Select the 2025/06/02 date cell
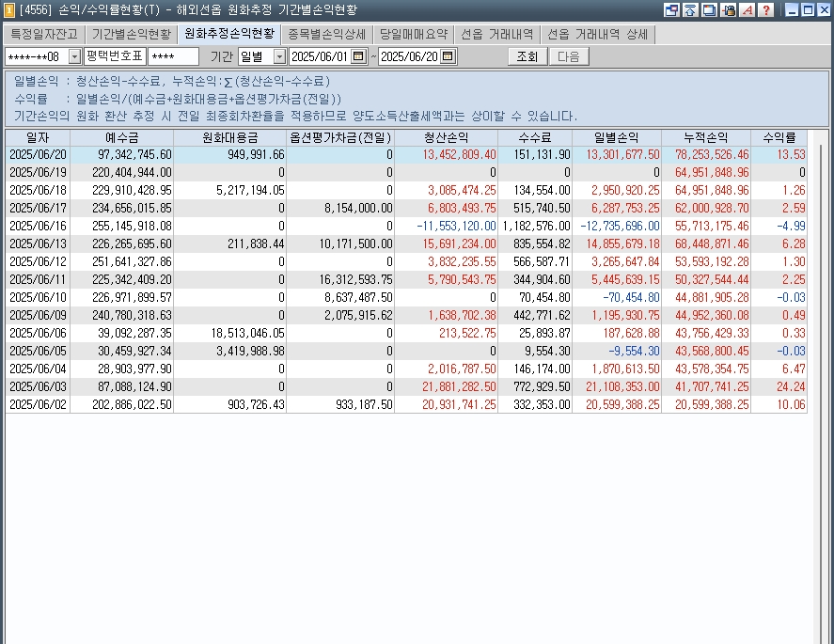Viewport: 834px width, 644px height. coord(38,404)
